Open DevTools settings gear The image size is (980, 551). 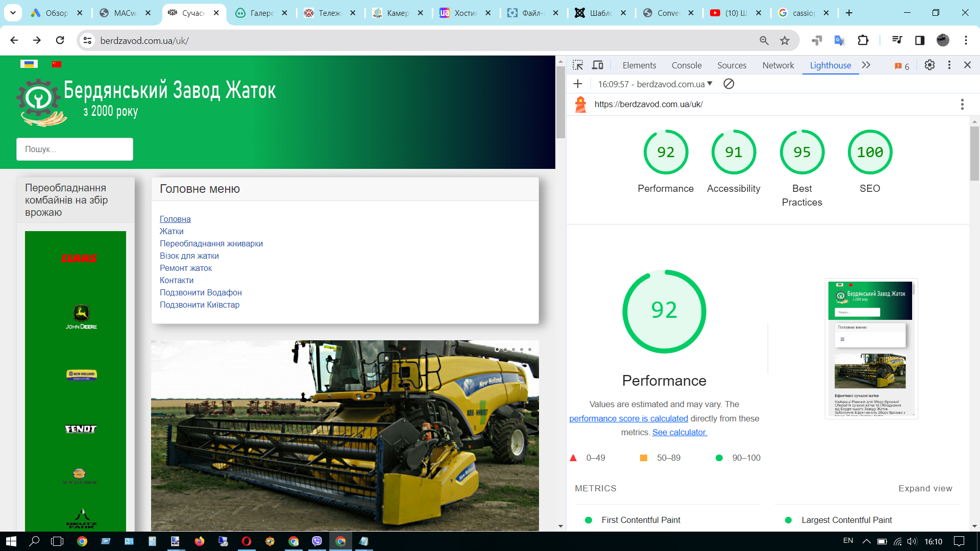[929, 65]
